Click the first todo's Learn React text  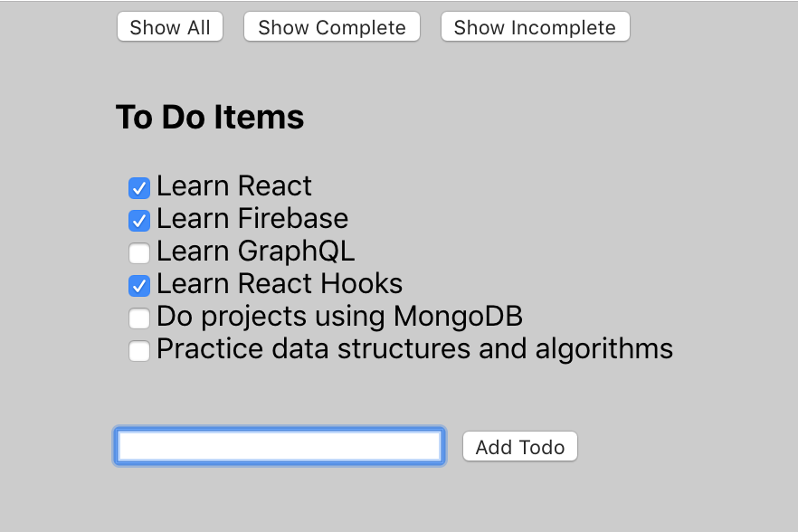click(x=234, y=185)
